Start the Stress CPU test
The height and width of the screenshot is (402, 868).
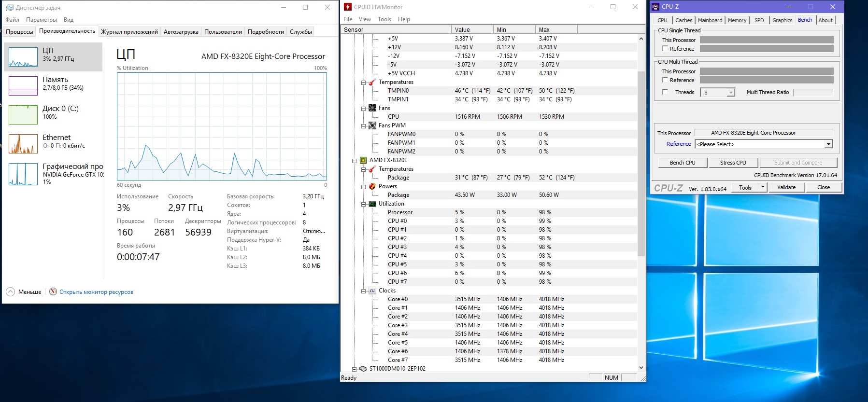click(x=733, y=163)
